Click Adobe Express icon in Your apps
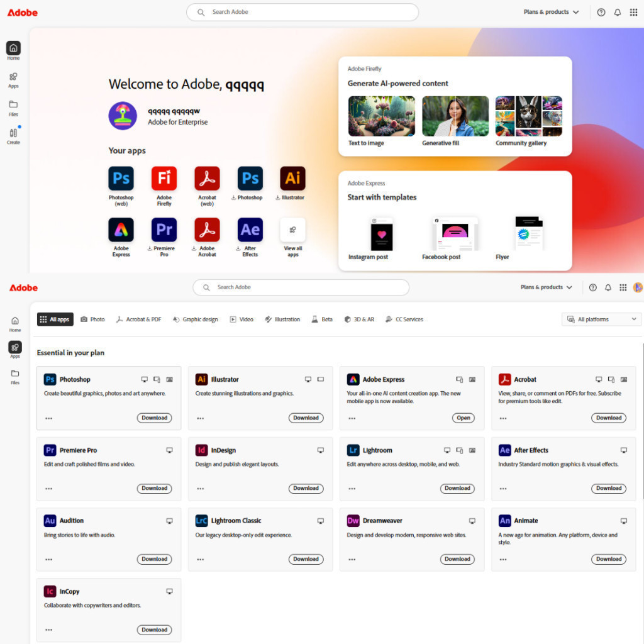Viewport: 644px width, 644px height. pos(121,230)
